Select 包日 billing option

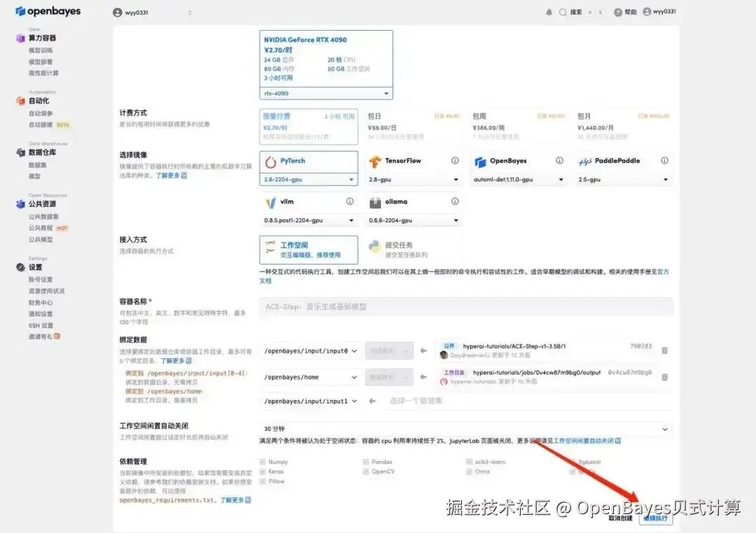tap(413, 127)
